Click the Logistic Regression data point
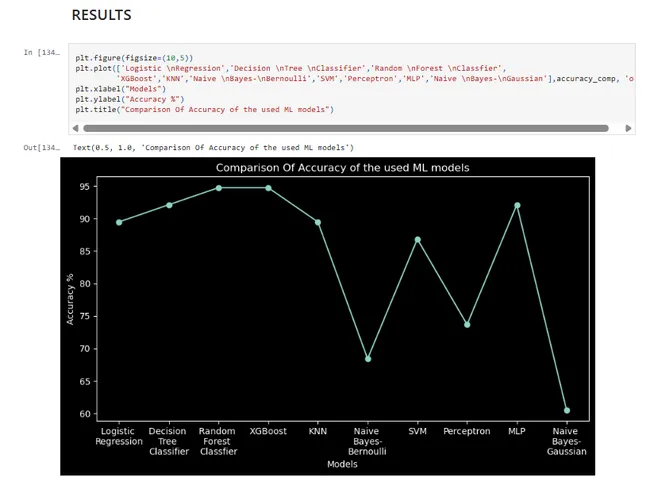The image size is (650, 482). (119, 223)
